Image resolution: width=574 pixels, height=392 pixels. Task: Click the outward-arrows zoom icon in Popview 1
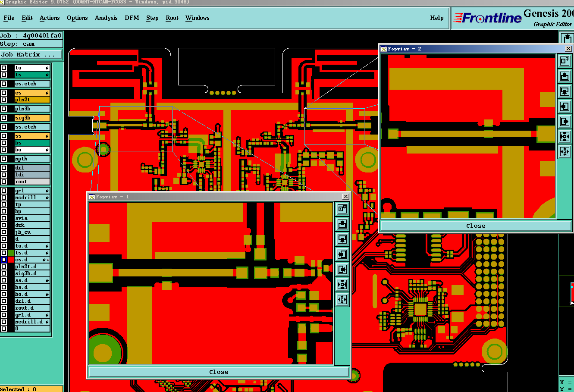click(342, 299)
